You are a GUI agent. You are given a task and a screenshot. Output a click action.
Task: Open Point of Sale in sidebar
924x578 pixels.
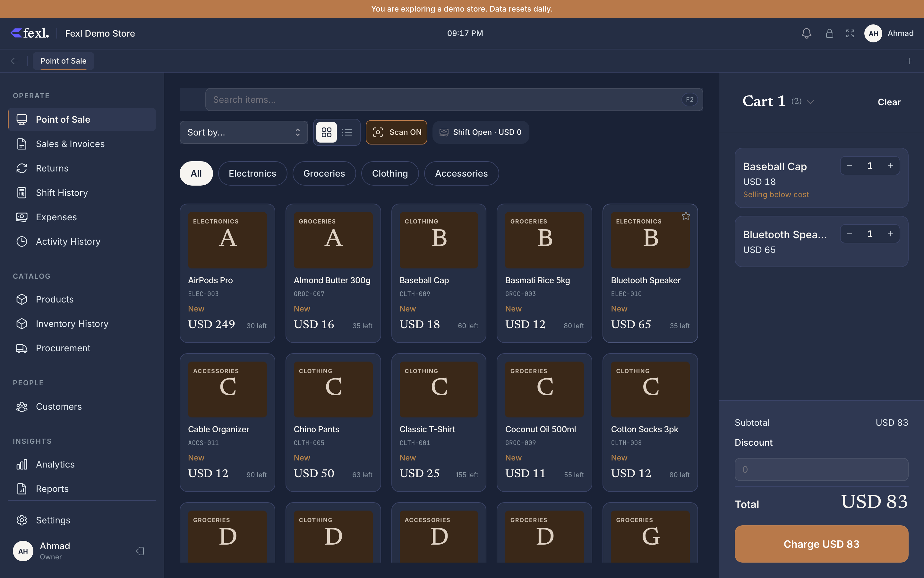pyautogui.click(x=82, y=120)
